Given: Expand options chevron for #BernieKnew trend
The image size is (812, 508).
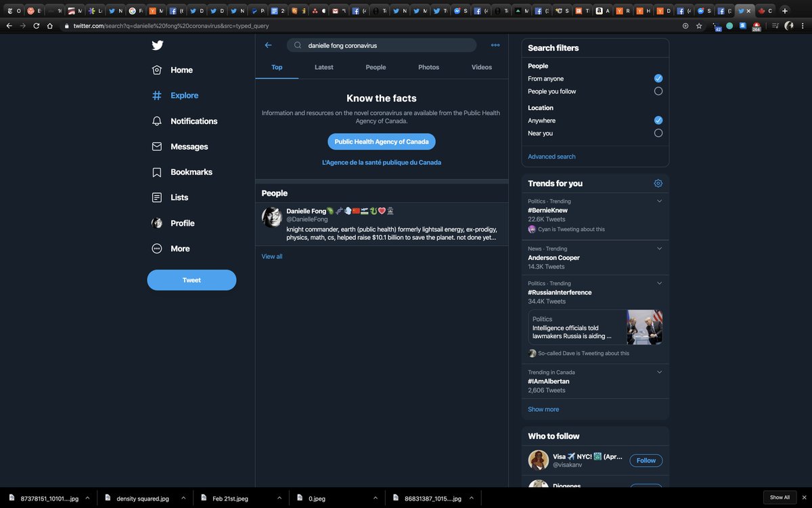Looking at the screenshot, I should pos(659,201).
